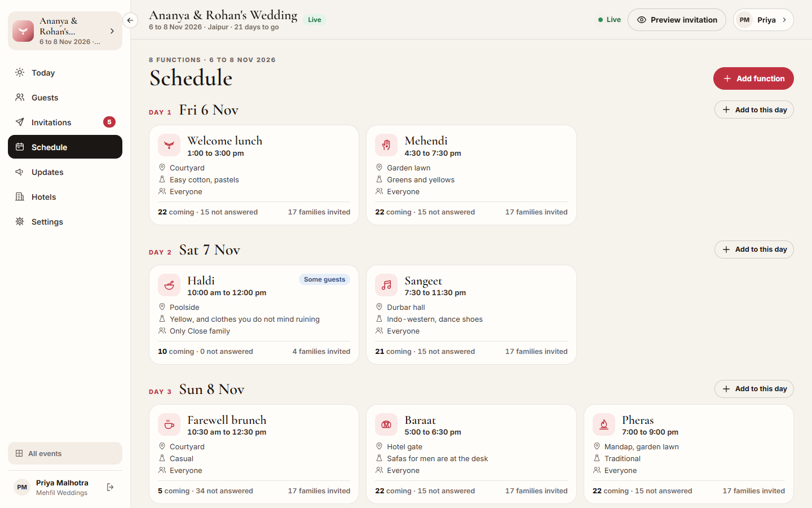Screen dimensions: 812x508
Task: Click the gear icon for Settings
Action: point(20,221)
